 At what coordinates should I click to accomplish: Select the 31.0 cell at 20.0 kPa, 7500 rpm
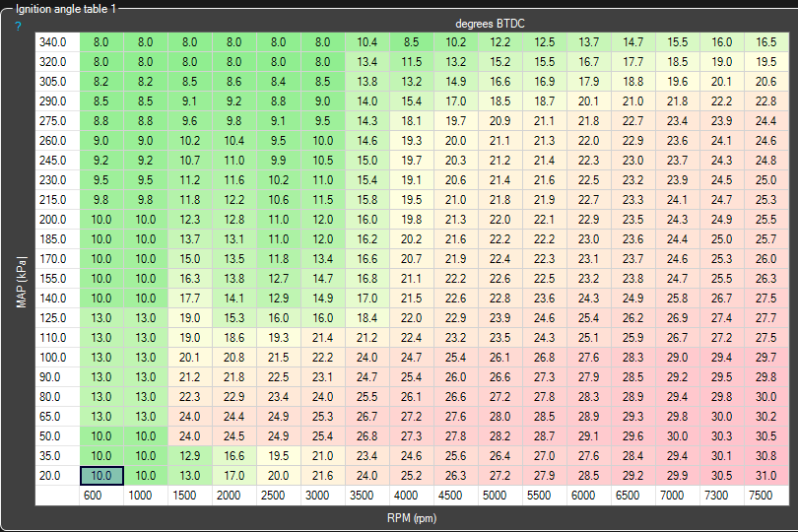click(x=765, y=475)
